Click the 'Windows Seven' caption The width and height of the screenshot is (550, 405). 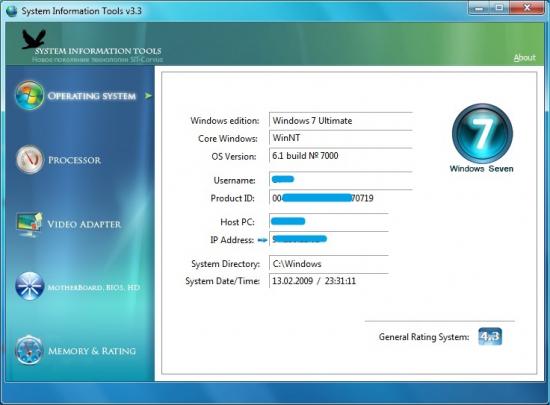tap(482, 169)
